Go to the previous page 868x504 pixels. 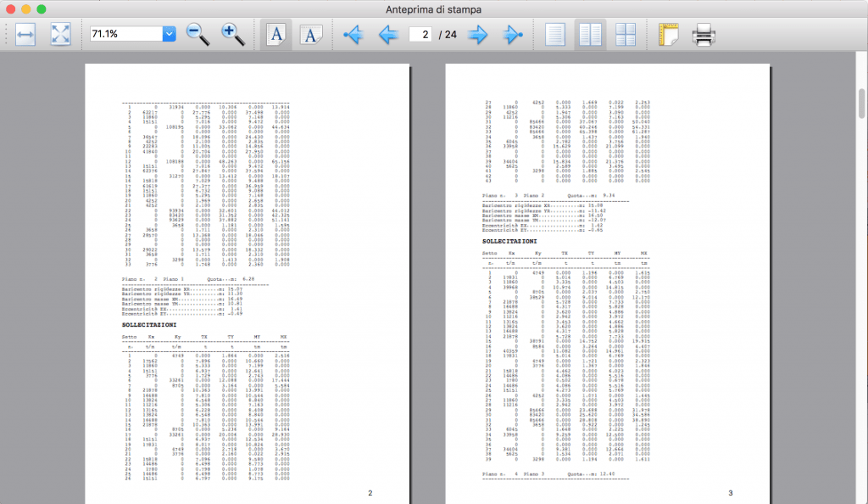click(x=388, y=35)
